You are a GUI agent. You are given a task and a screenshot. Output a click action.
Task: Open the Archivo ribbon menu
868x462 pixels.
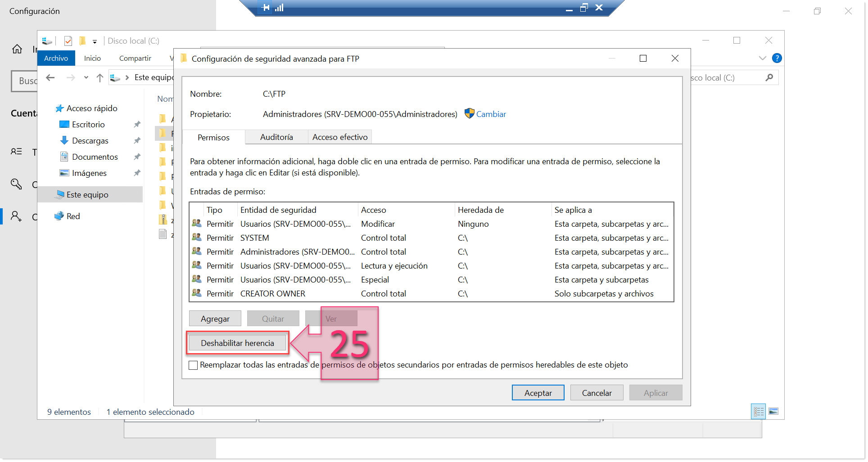click(x=56, y=58)
